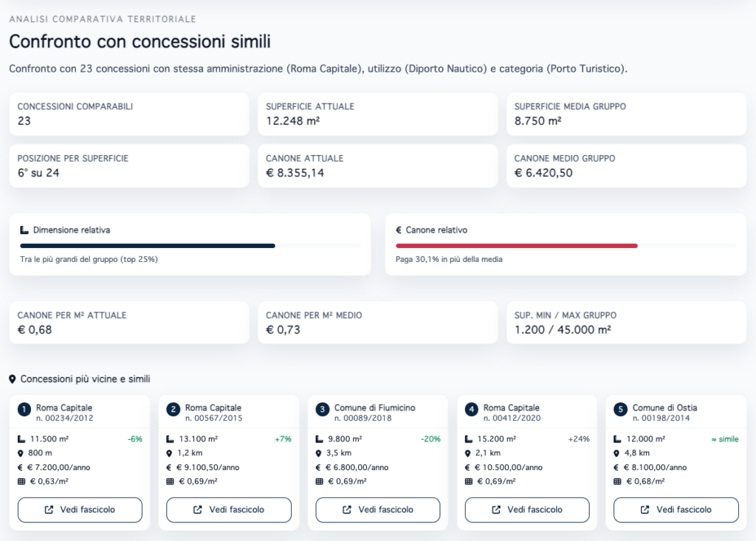Click the dark 'Dimensione relativa' progress bar

pos(148,246)
